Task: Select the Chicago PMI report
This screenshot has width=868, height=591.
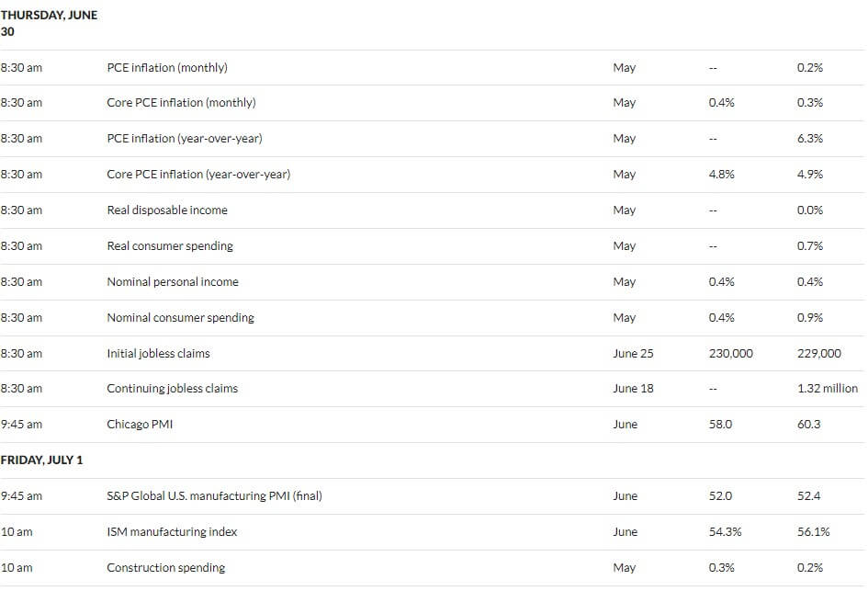Action: tap(140, 425)
